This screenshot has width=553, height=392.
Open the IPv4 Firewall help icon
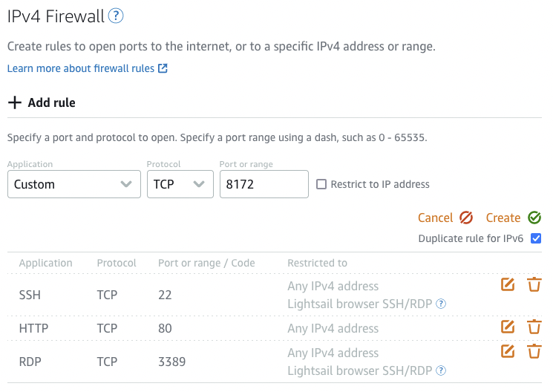click(116, 16)
